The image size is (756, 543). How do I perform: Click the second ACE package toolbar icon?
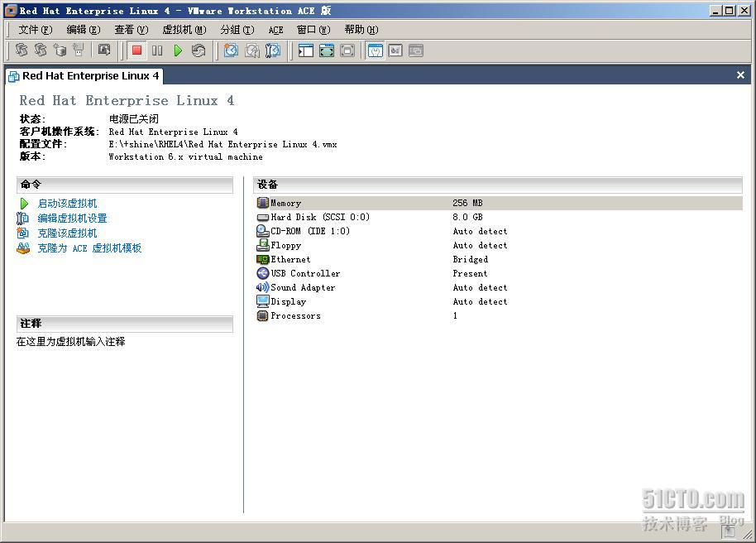tap(41, 50)
